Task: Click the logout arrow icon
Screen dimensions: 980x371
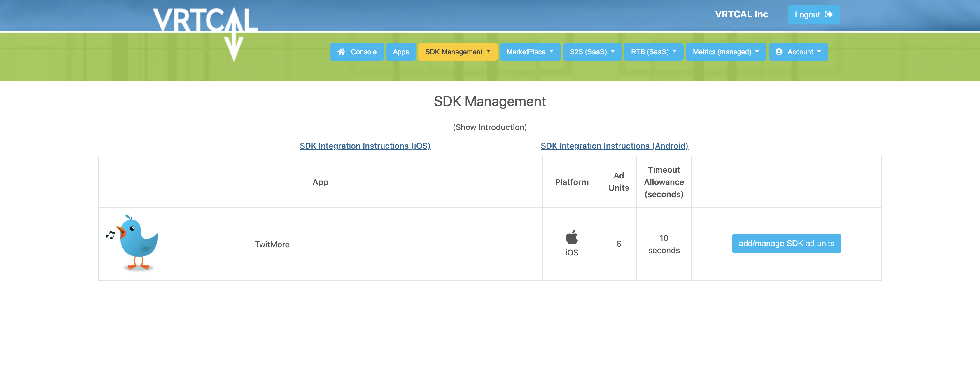Action: point(829,15)
